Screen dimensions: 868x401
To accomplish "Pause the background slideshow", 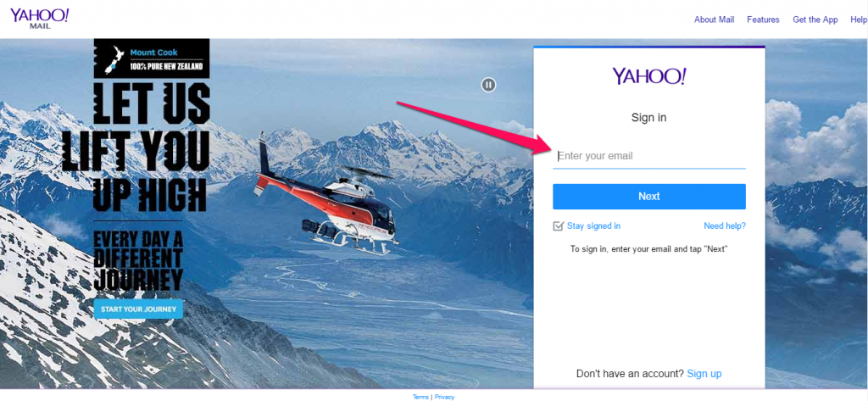I will point(488,85).
